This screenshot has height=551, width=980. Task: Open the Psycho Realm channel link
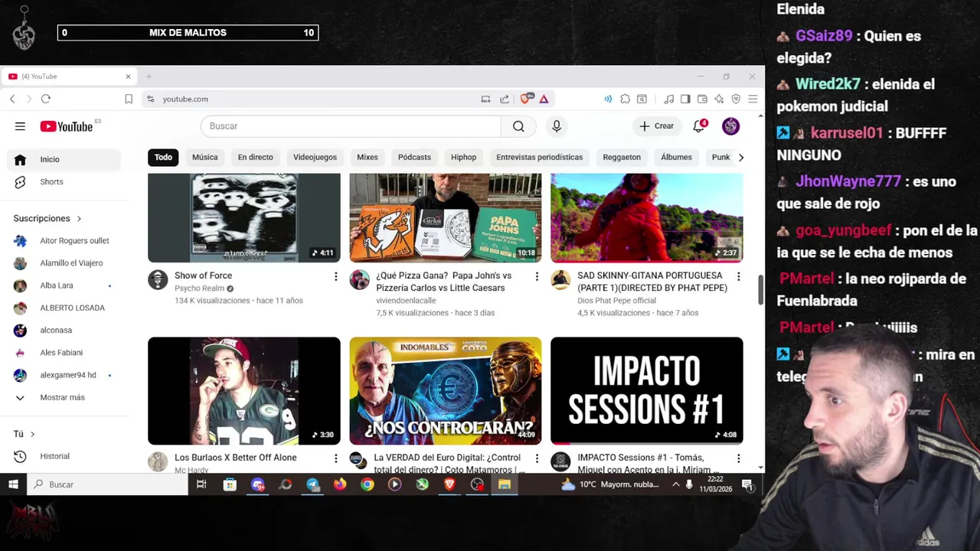(x=199, y=289)
